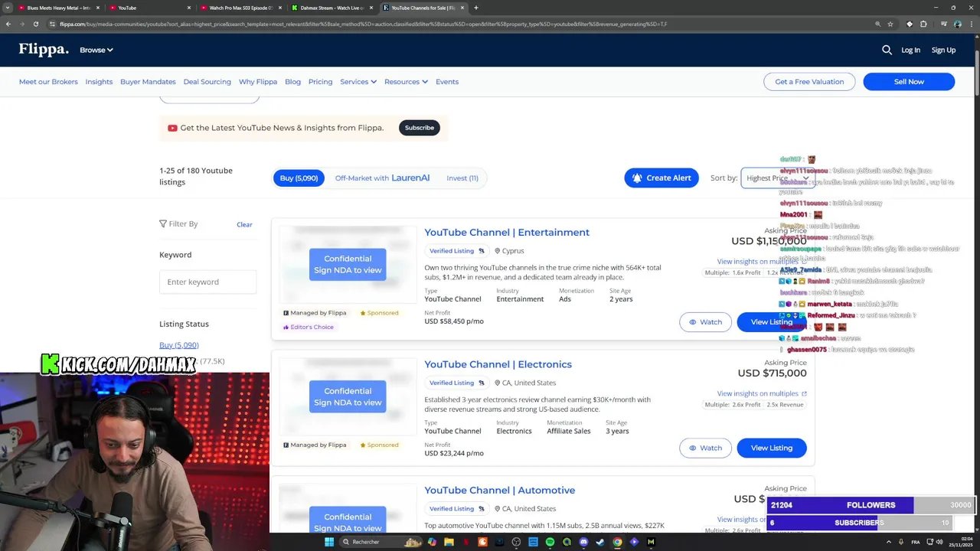Bookmark this page with the star icon
980x551 pixels.
[890, 24]
